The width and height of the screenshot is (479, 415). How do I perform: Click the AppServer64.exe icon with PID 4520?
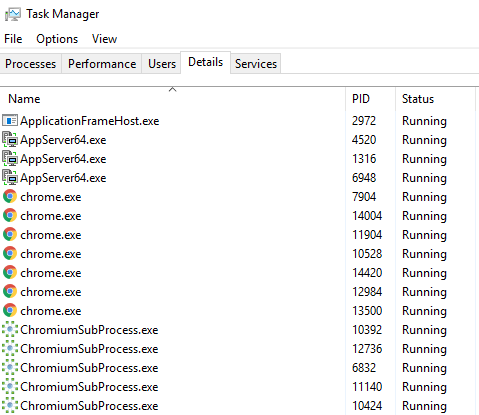(10, 139)
